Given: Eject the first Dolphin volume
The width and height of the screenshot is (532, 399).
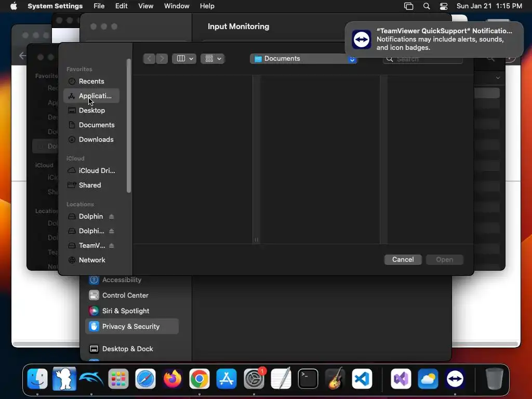Looking at the screenshot, I should [111, 217].
